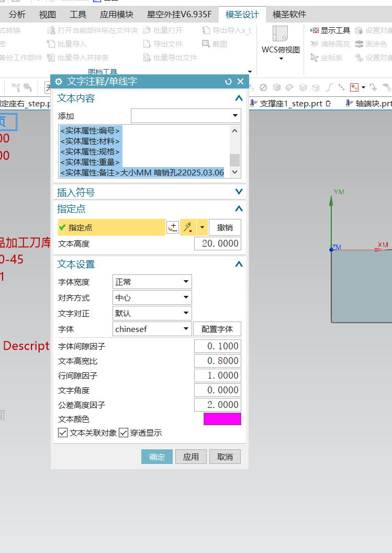392x553 pixels.
Task: Click the 导出文件 icon
Action: pos(147,44)
